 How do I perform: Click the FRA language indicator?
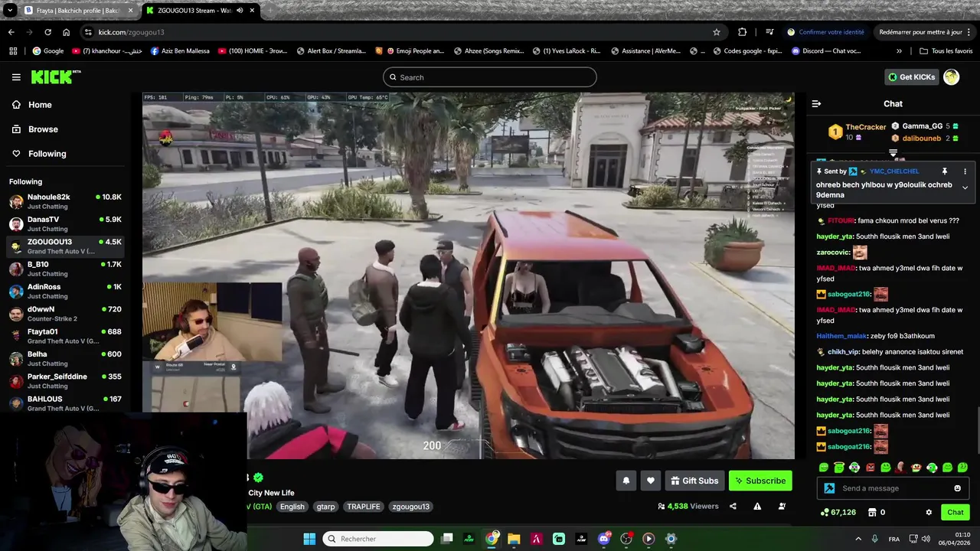[894, 539]
